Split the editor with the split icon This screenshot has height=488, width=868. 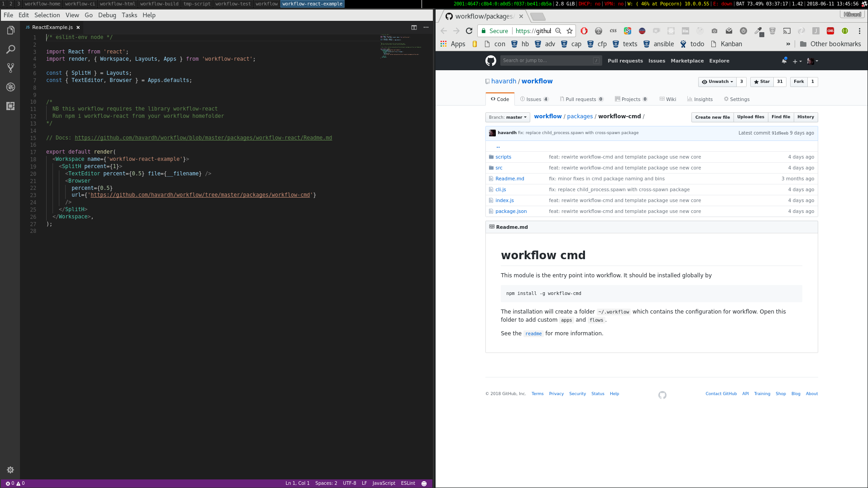(414, 27)
